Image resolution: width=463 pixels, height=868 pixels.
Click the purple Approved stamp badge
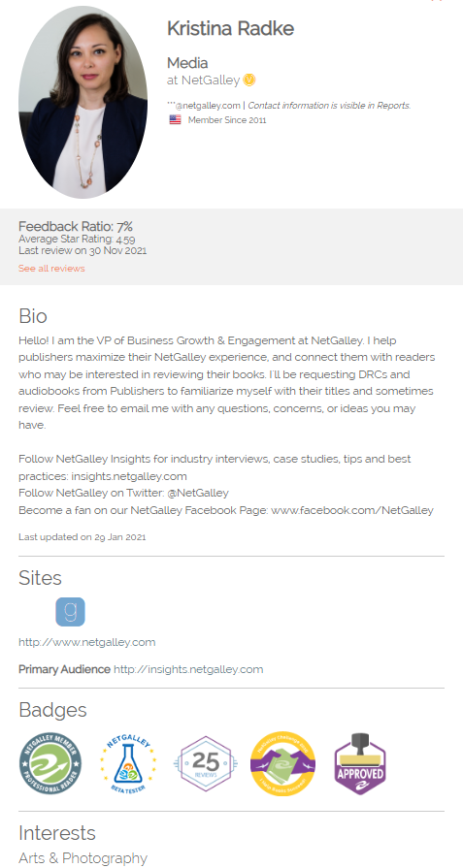click(360, 764)
